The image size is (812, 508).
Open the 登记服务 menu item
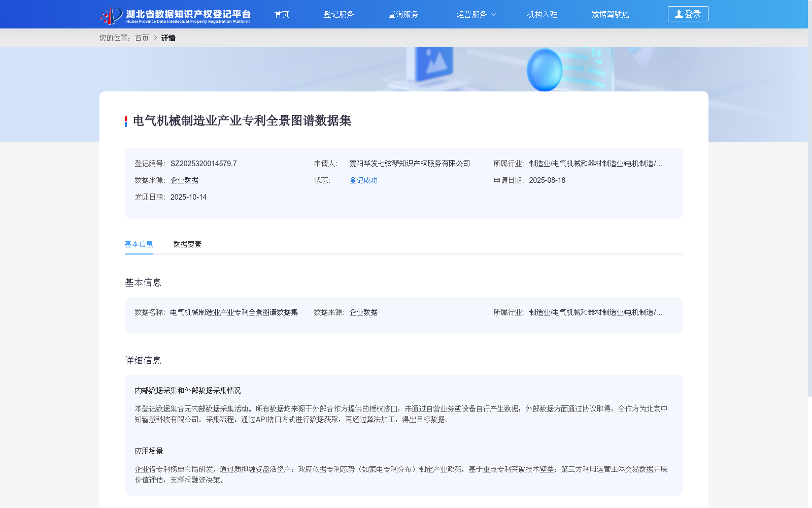pyautogui.click(x=339, y=14)
